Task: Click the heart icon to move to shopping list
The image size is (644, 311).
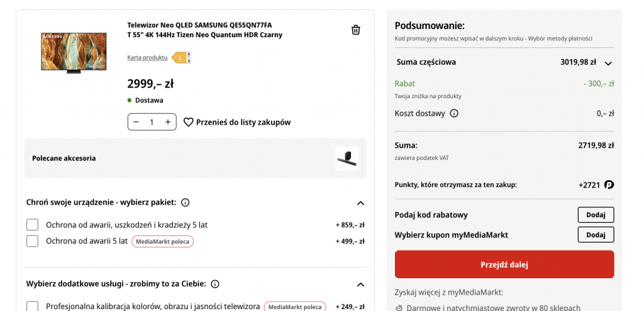Action: click(188, 122)
